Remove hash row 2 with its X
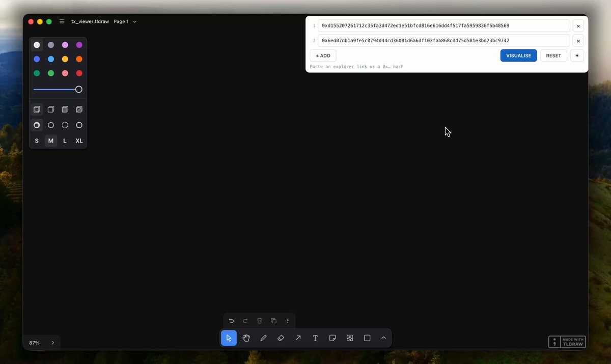This screenshot has width=611, height=364. point(578,41)
